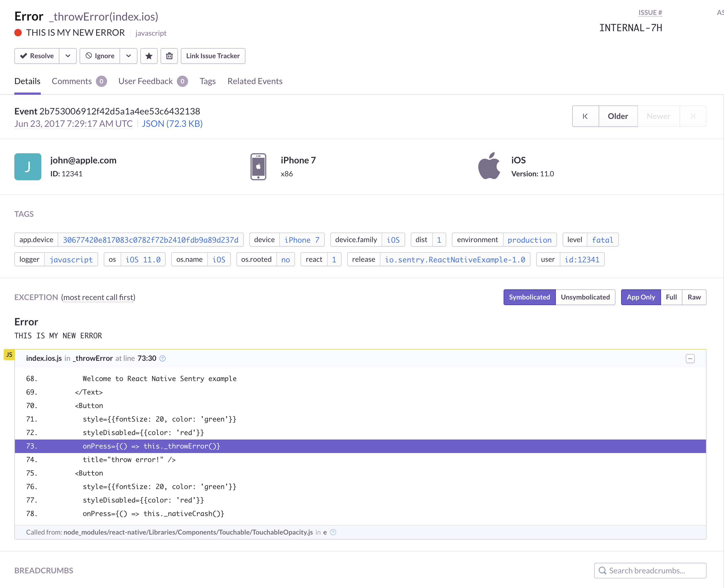
Task: Click the red error level indicator dot
Action: pyautogui.click(x=18, y=33)
